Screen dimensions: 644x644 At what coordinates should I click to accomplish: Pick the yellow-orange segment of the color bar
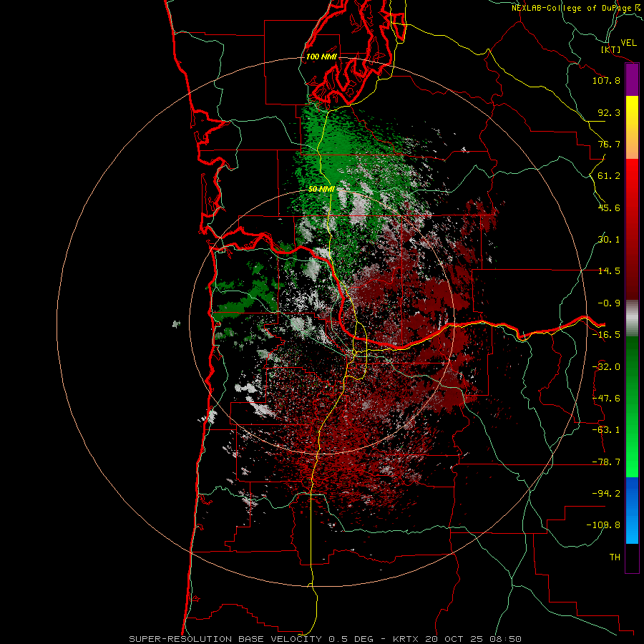pos(632,127)
